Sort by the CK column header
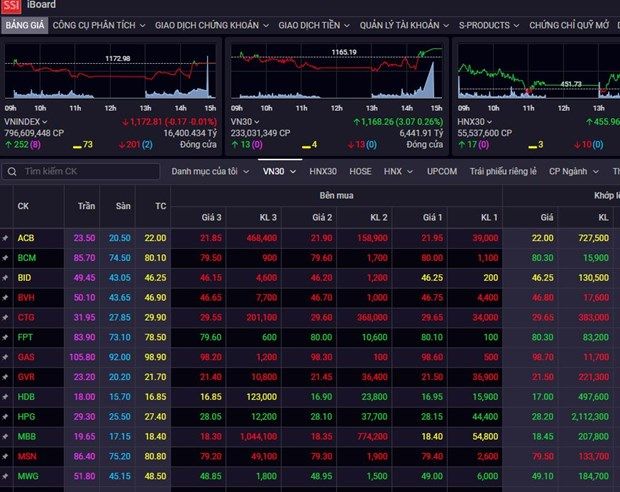The image size is (620, 492). [23, 206]
